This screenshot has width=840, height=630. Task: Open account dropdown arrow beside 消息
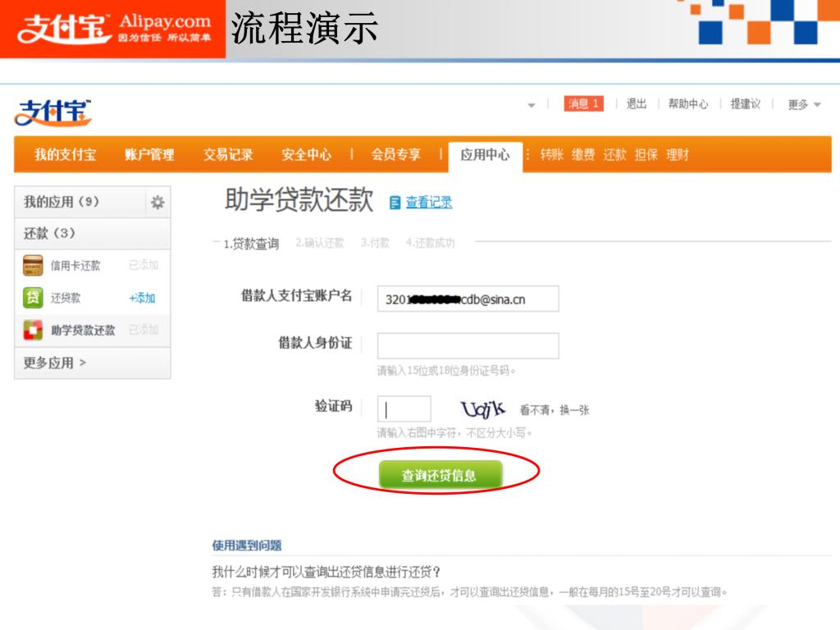pos(531,105)
